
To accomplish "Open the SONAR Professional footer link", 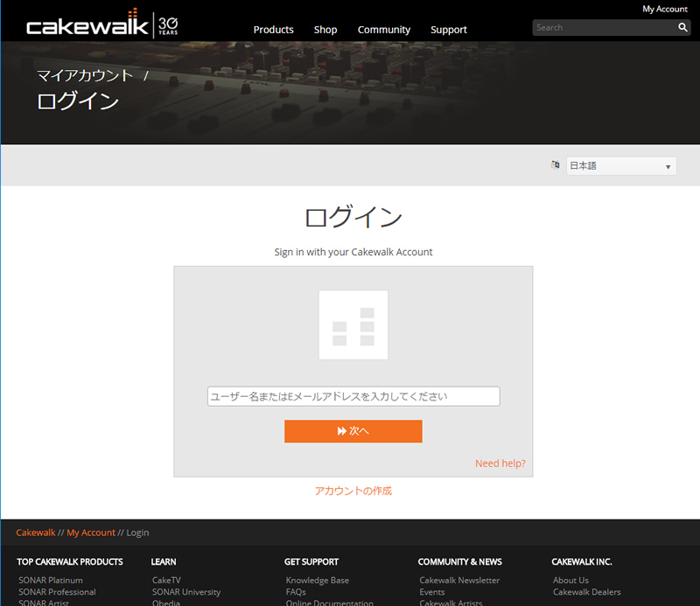I will coord(57,592).
